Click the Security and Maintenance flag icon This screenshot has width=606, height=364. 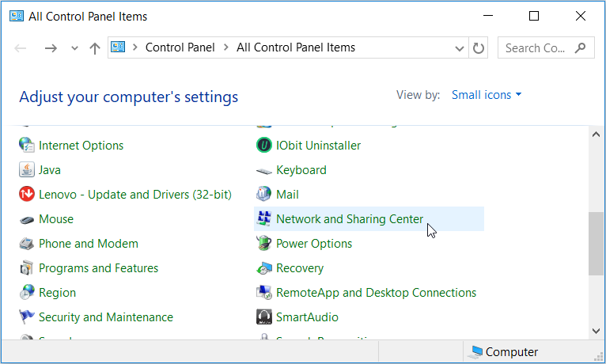click(27, 317)
